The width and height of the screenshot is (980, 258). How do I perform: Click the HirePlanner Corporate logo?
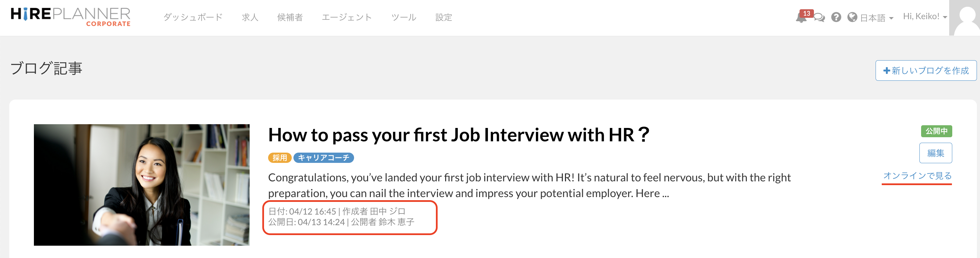click(x=71, y=17)
